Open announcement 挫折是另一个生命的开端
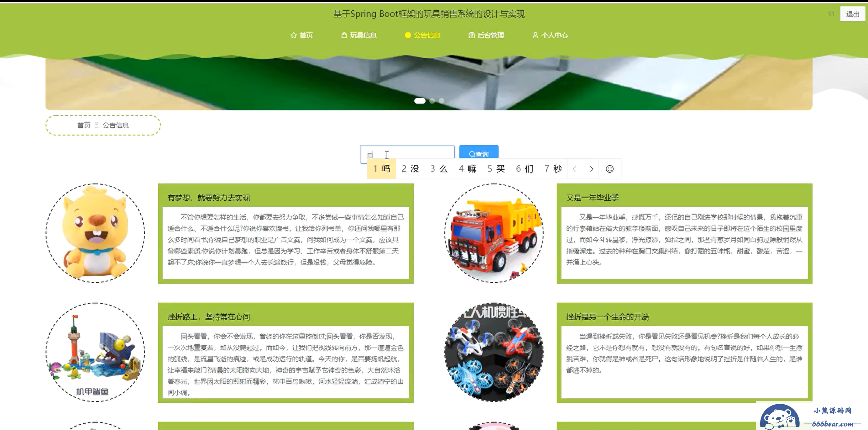The width and height of the screenshot is (868, 430). point(607,317)
